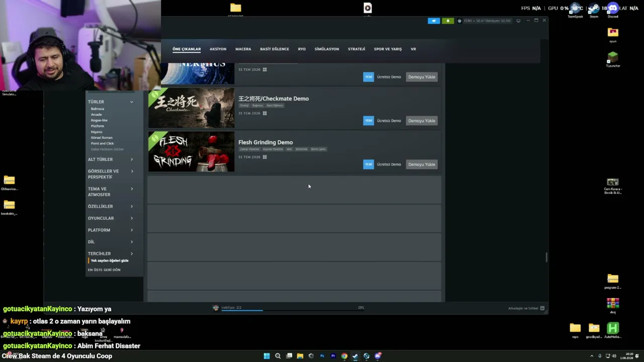Open AutoHotkey desktop shortcut
Image resolution: width=644 pixels, height=362 pixels.
point(613,330)
